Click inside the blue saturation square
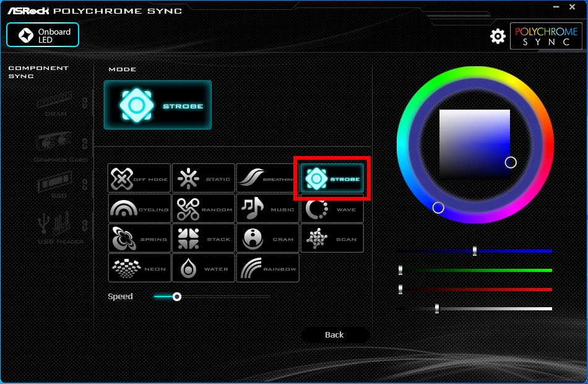 pos(474,144)
